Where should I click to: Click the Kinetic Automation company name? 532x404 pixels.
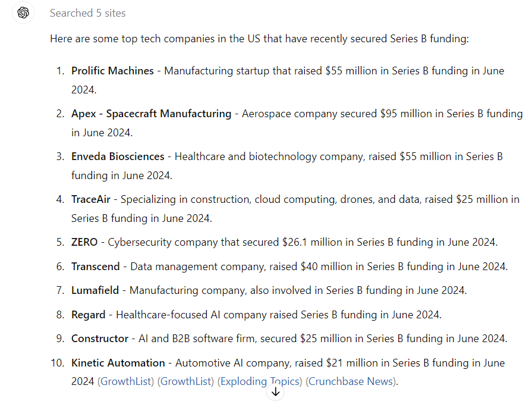pyautogui.click(x=118, y=363)
